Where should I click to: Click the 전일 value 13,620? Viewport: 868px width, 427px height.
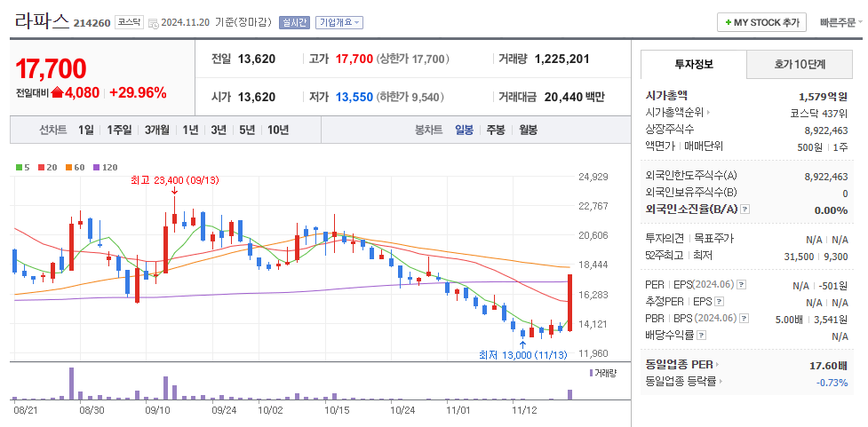tap(256, 59)
